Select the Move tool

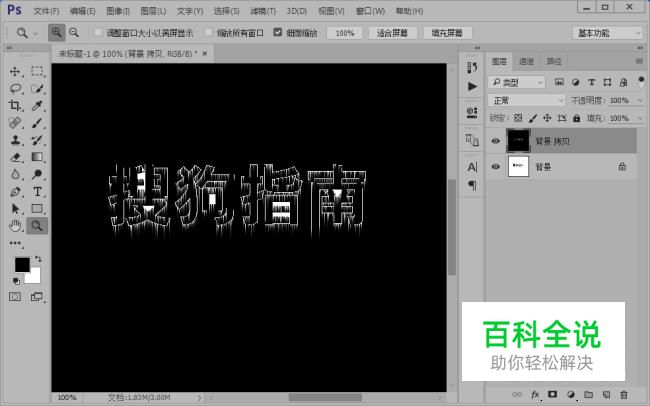tap(15, 71)
